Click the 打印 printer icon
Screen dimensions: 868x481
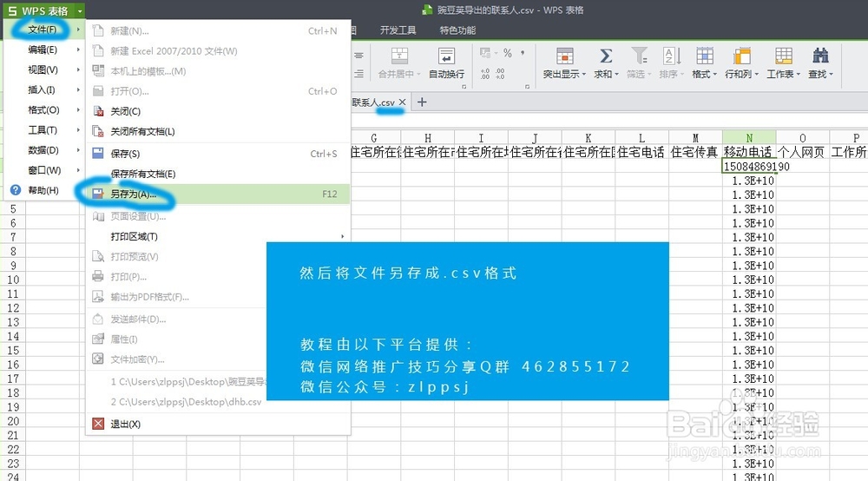[98, 276]
